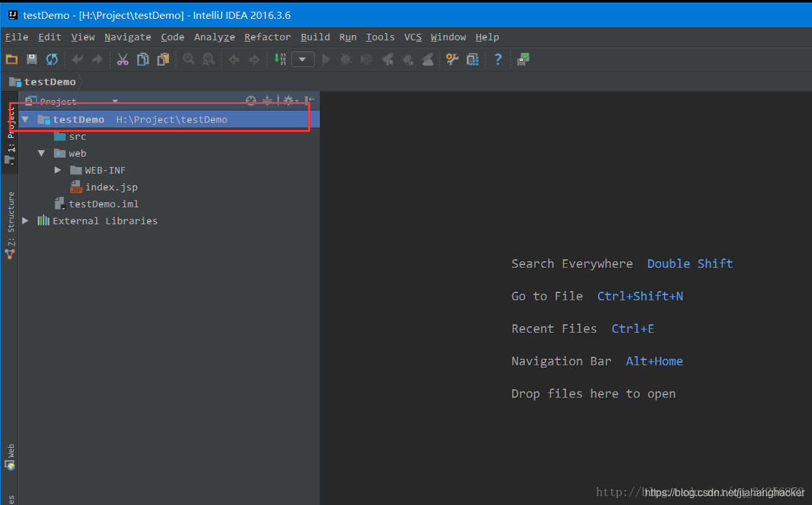Click the green chip icon after Help
Image resolution: width=812 pixels, height=505 pixels.
523,59
